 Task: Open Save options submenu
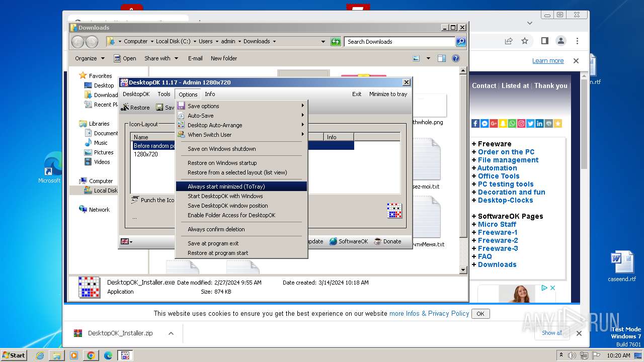(241, 106)
